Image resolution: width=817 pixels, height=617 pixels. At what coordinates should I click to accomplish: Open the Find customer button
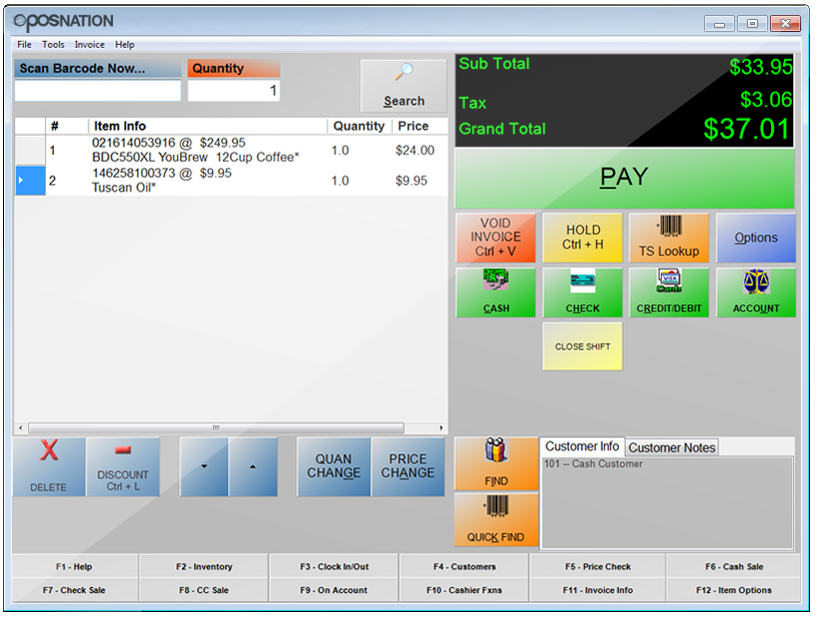coord(496,464)
